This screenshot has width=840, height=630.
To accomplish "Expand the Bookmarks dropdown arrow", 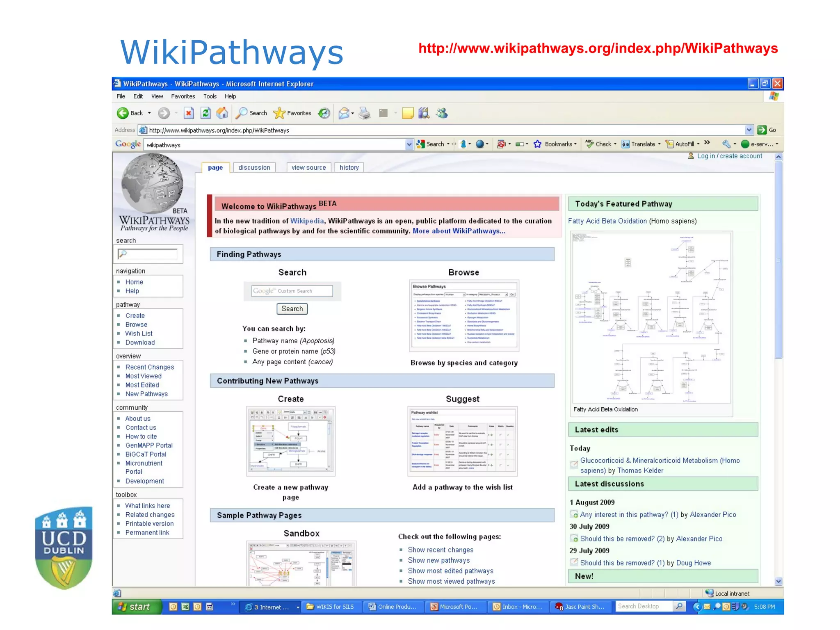I will point(575,144).
